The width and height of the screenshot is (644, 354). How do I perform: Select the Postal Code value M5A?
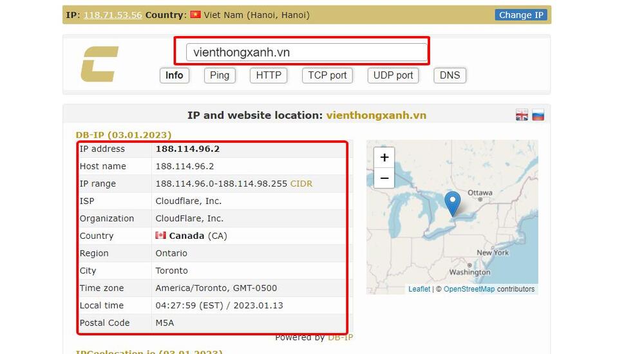point(165,323)
